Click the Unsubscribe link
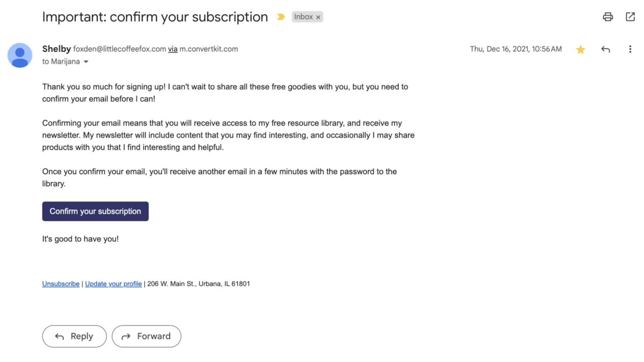The image size is (644, 362). (61, 284)
